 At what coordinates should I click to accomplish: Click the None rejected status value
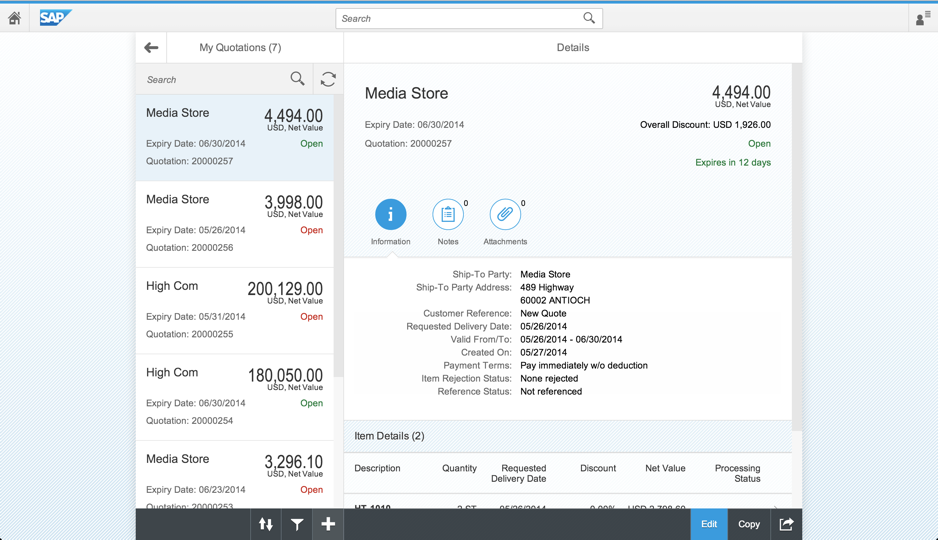tap(549, 379)
